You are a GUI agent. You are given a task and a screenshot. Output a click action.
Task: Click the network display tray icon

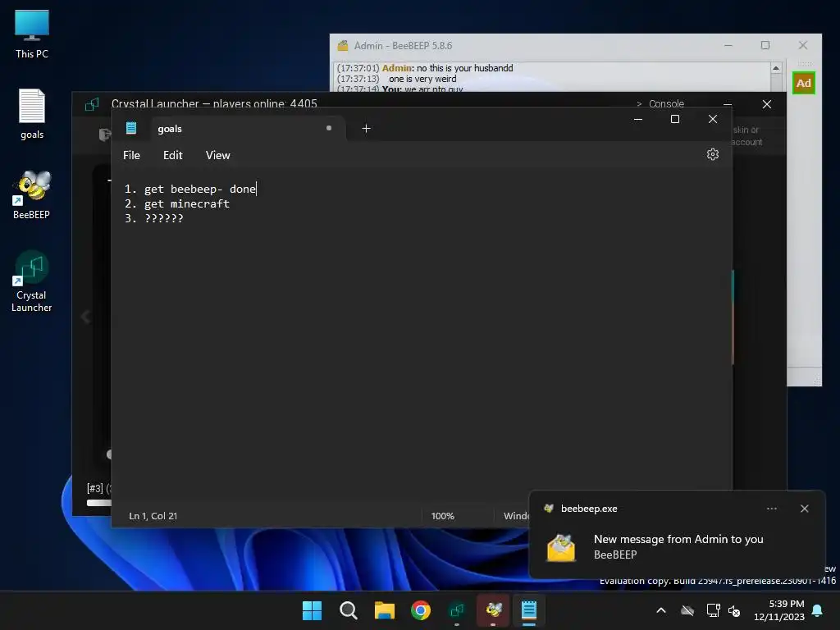pyautogui.click(x=713, y=610)
